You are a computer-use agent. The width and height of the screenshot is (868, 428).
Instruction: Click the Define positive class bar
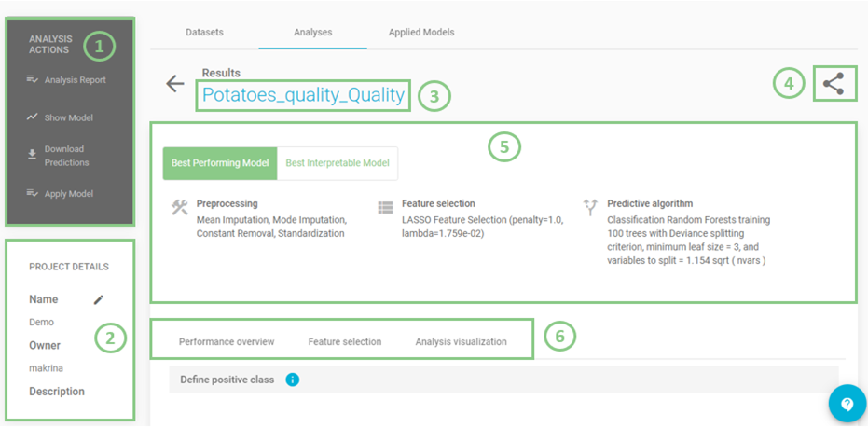pos(503,380)
